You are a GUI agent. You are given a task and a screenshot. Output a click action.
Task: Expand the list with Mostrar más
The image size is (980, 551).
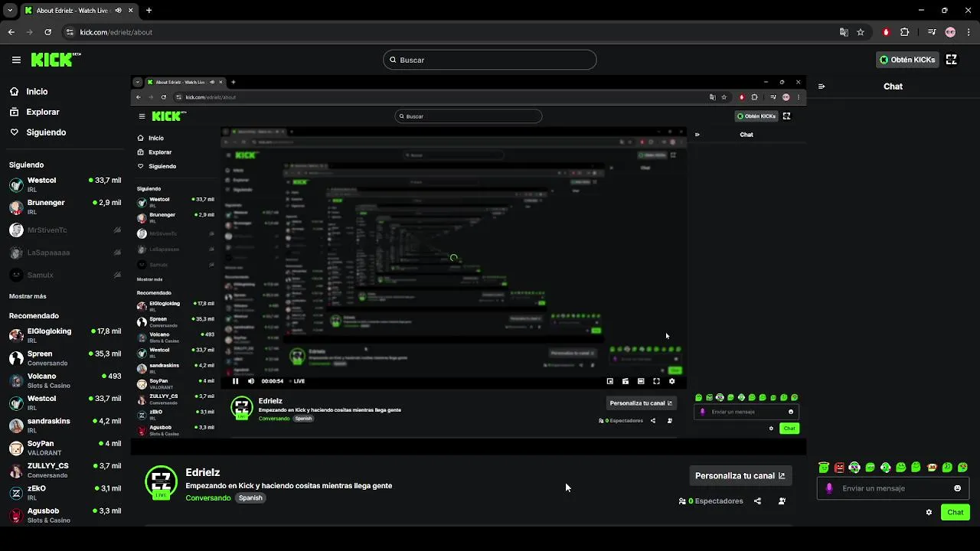point(28,296)
